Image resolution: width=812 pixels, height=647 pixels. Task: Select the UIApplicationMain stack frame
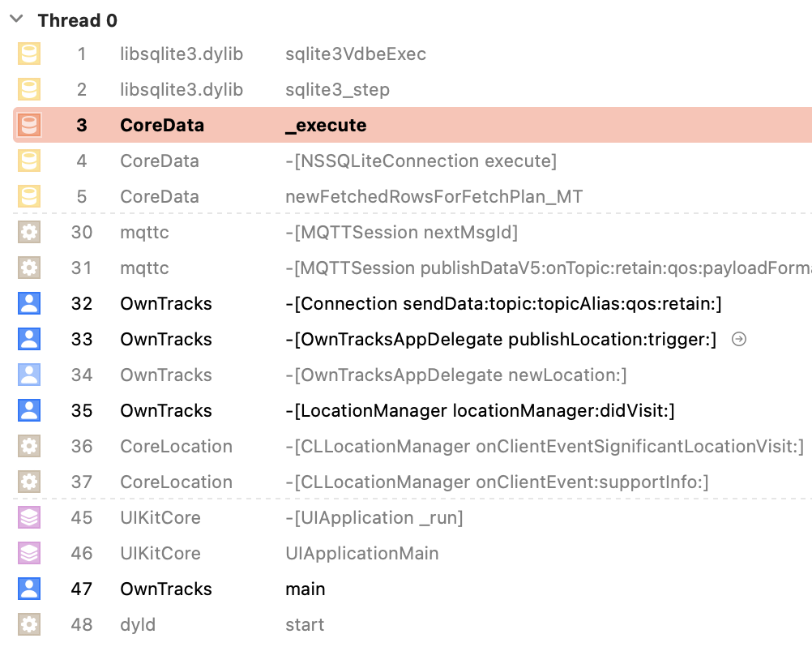(x=361, y=553)
